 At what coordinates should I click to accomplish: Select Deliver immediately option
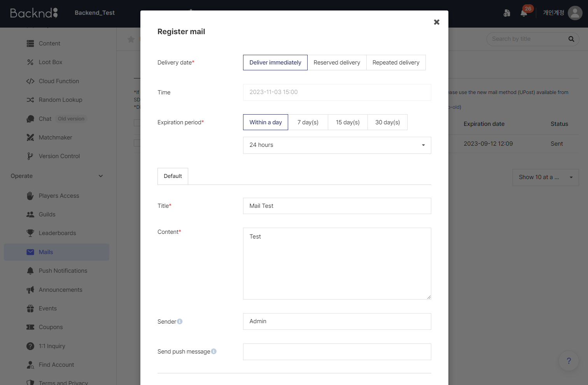pos(275,63)
